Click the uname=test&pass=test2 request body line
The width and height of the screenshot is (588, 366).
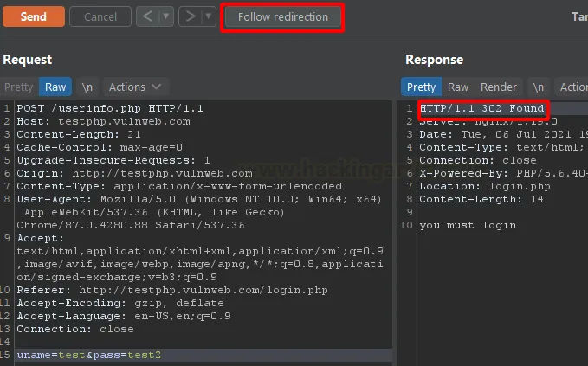tap(88, 356)
